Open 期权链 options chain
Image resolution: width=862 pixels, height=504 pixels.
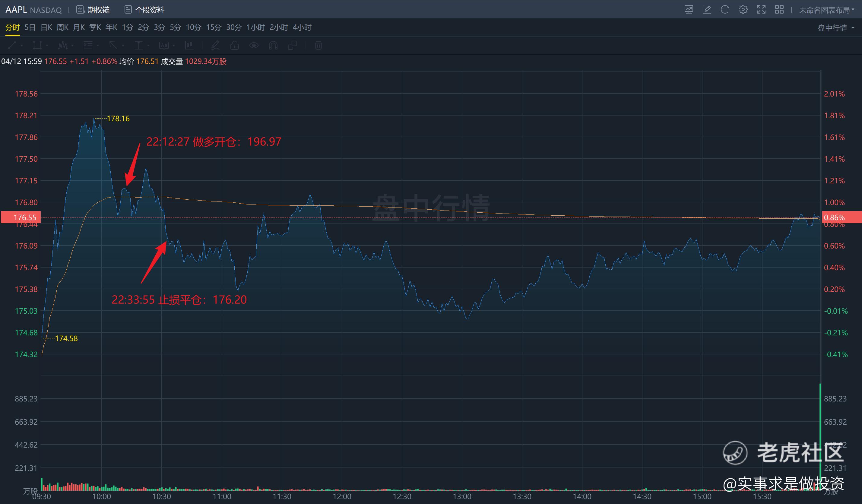point(93,10)
